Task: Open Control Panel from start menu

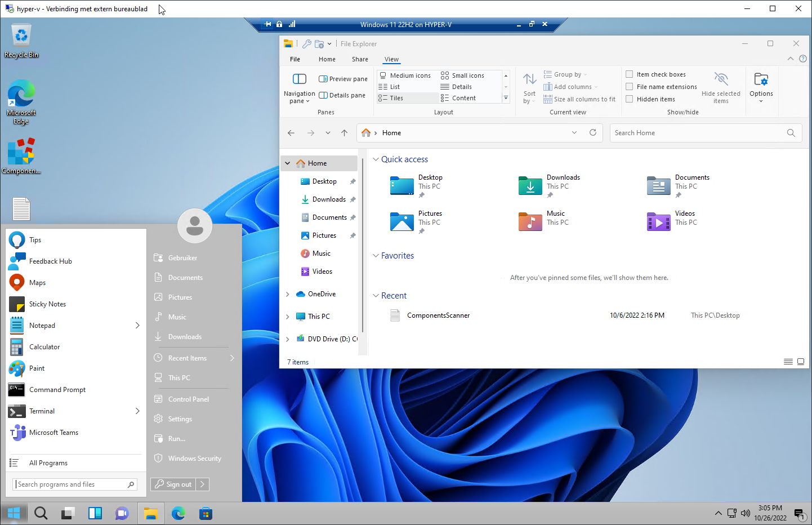Action: pos(189,399)
